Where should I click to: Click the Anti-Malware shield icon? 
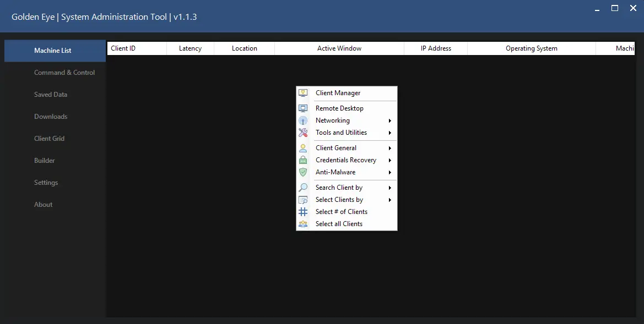point(303,172)
